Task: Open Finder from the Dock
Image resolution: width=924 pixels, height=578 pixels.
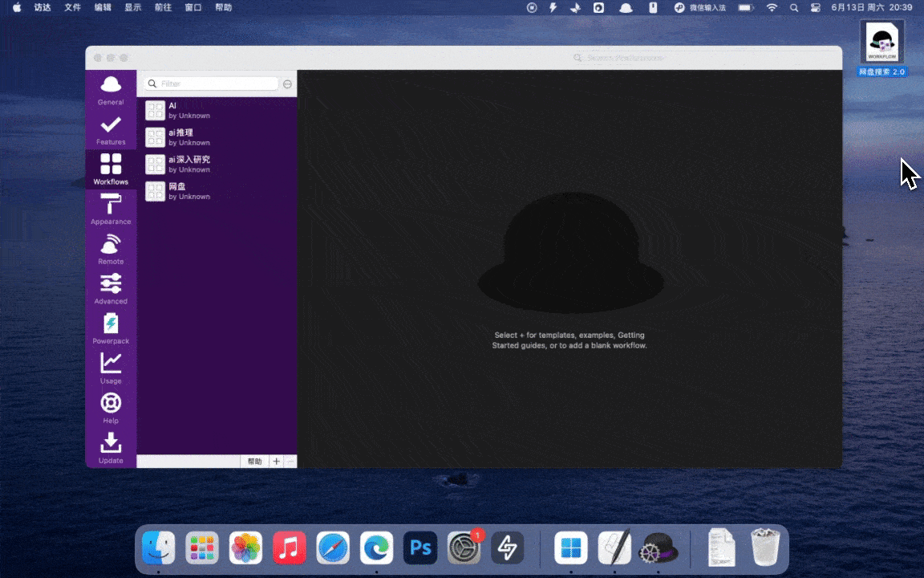Action: click(x=159, y=548)
